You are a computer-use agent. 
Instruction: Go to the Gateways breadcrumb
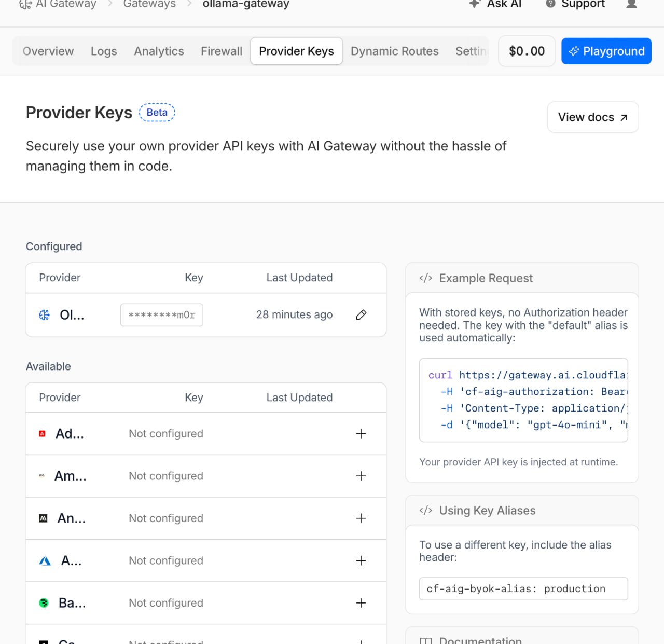click(x=149, y=4)
